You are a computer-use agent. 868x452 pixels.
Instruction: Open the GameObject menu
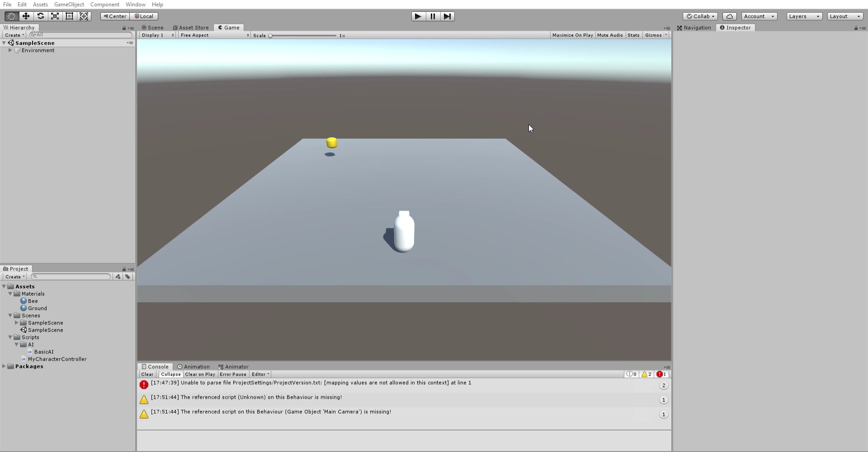pyautogui.click(x=69, y=5)
